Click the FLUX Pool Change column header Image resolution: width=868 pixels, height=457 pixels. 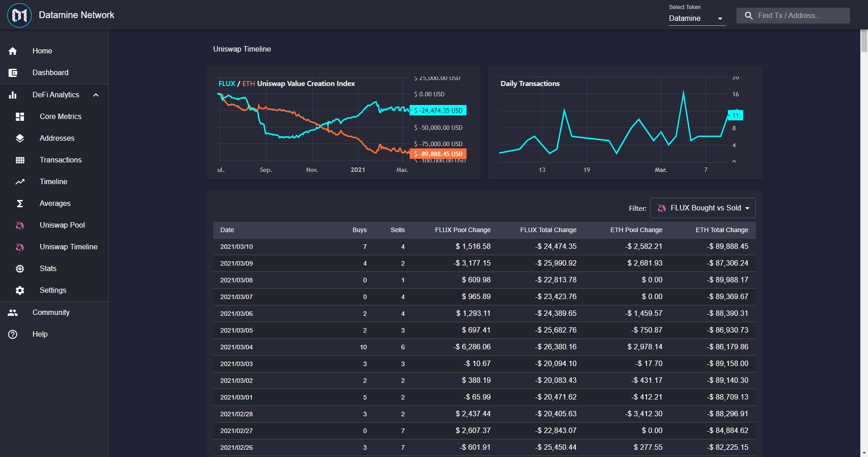pyautogui.click(x=462, y=230)
